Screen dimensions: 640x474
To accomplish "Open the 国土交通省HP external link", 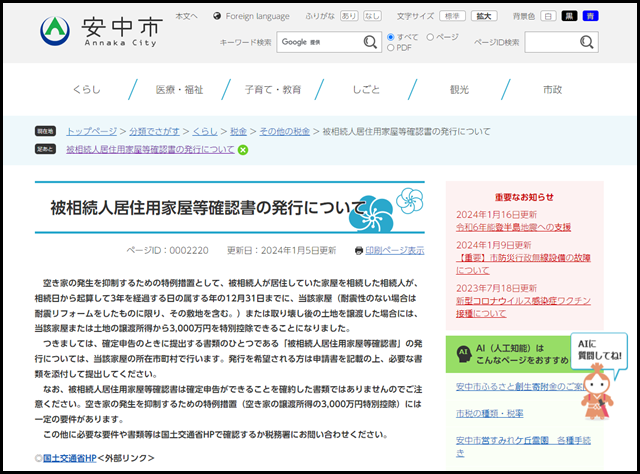I will (70, 458).
